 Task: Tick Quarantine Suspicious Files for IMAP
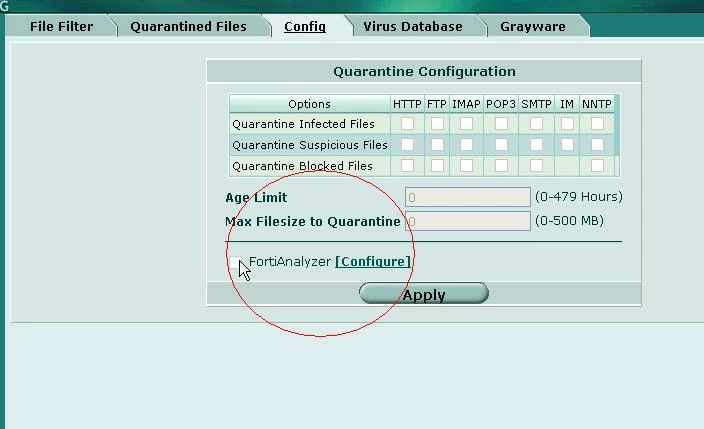click(466, 145)
